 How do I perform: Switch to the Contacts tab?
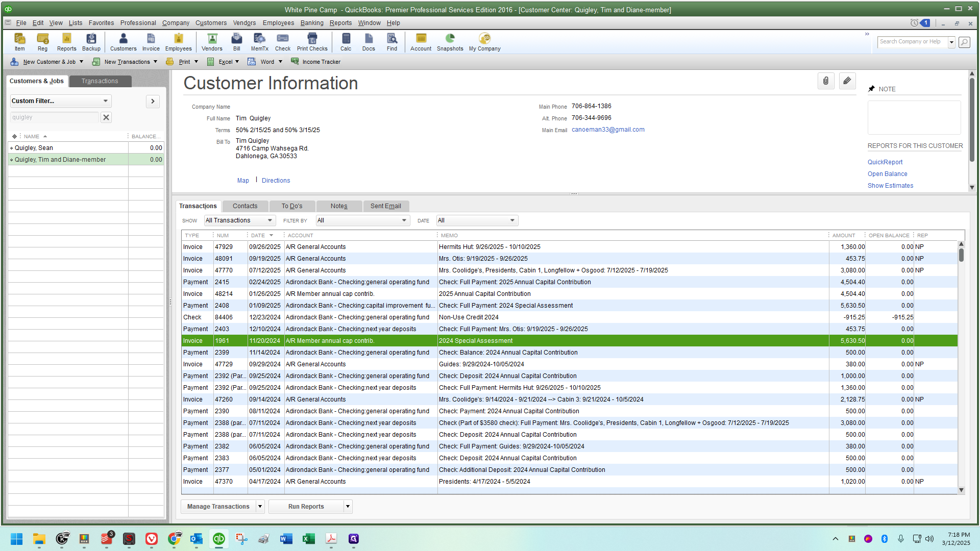pos(245,206)
